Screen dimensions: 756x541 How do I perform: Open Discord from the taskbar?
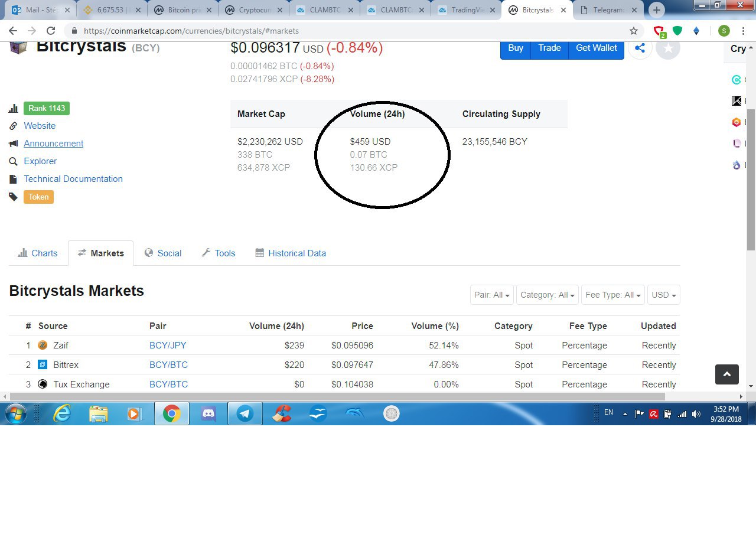pyautogui.click(x=208, y=413)
